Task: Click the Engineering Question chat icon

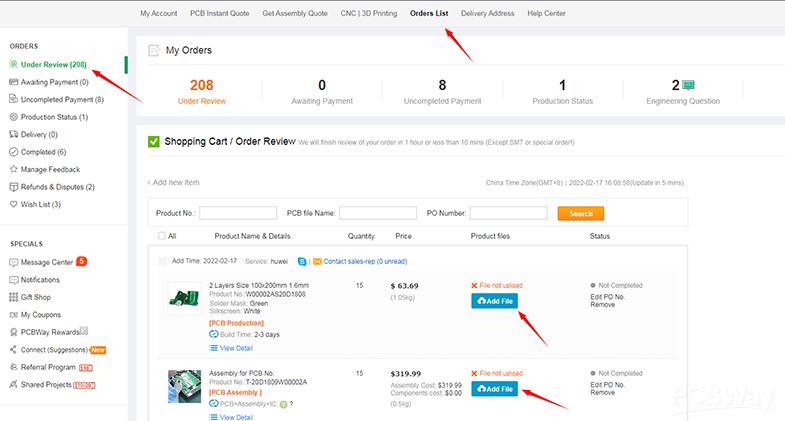Action: pyautogui.click(x=689, y=86)
